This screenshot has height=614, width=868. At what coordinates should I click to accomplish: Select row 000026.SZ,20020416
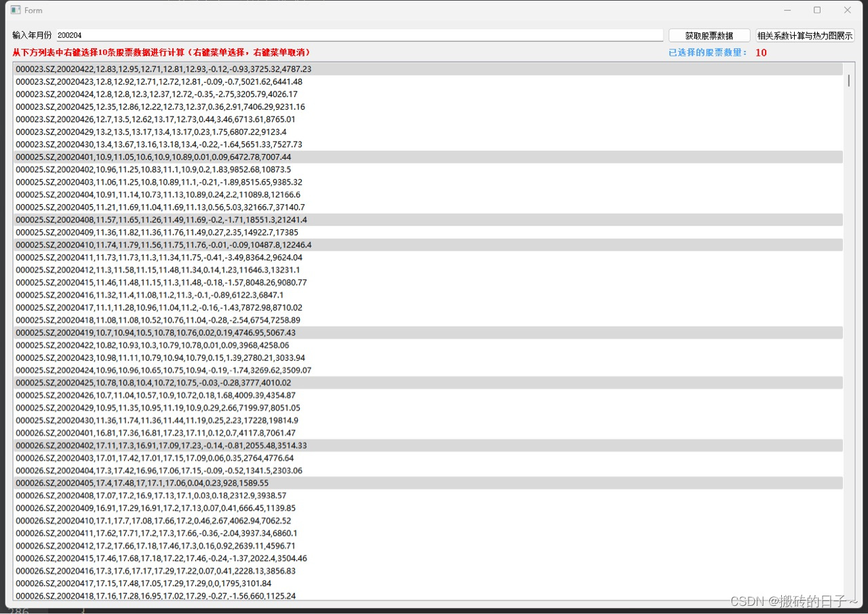428,571
